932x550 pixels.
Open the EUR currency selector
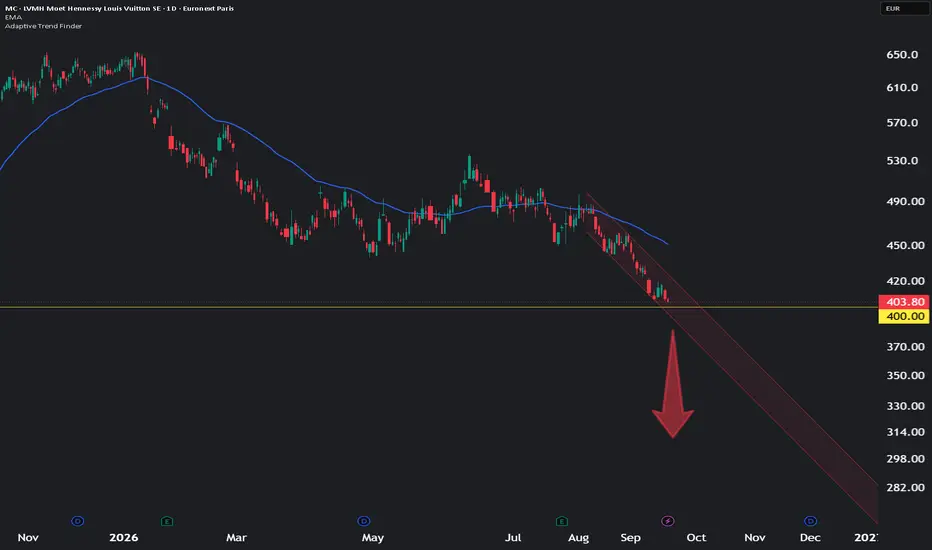coord(904,8)
